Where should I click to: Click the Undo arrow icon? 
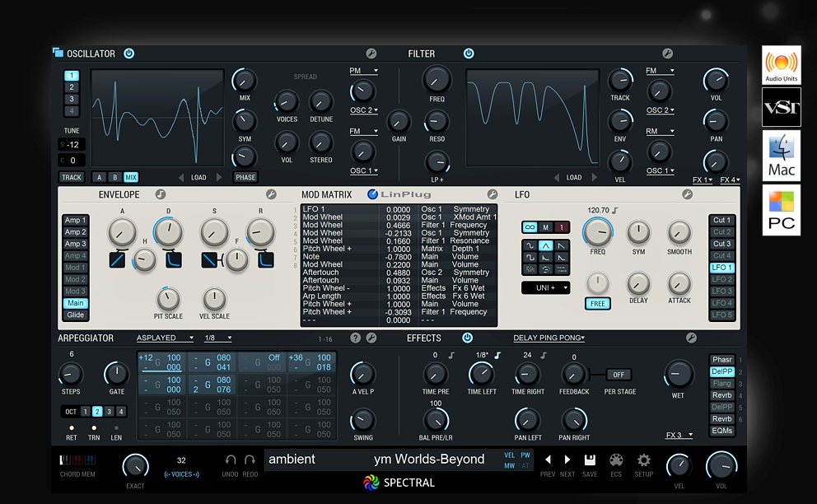(229, 459)
